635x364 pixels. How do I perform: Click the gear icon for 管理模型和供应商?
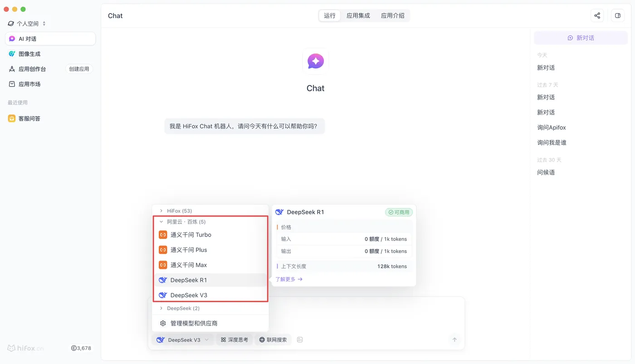tap(163, 323)
